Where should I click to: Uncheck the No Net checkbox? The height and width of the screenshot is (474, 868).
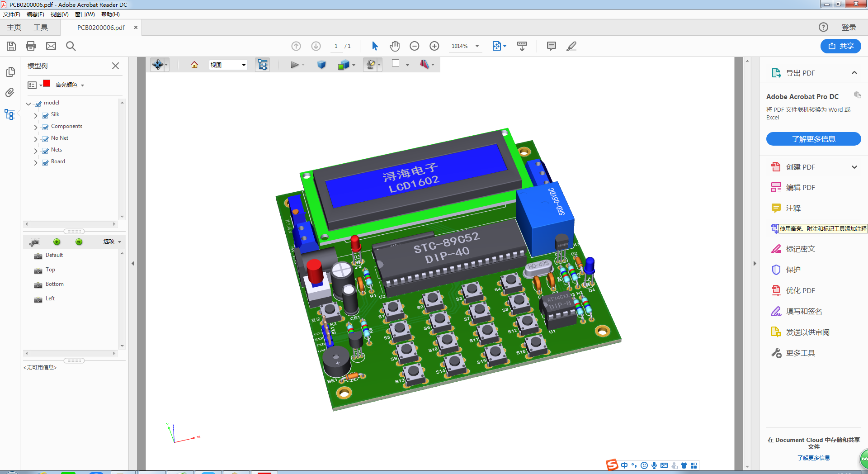pos(46,139)
